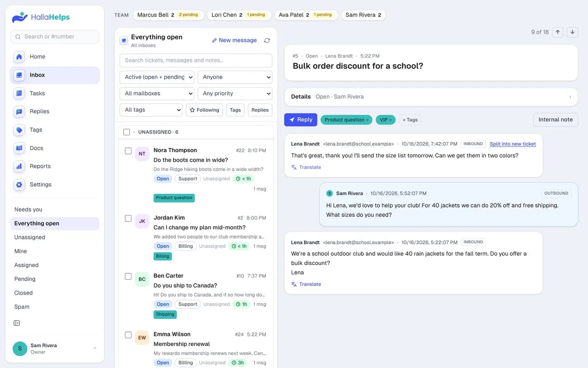Image resolution: width=588 pixels, height=368 pixels.
Task: Open the Tags sidebar icon
Action: [x=19, y=130]
